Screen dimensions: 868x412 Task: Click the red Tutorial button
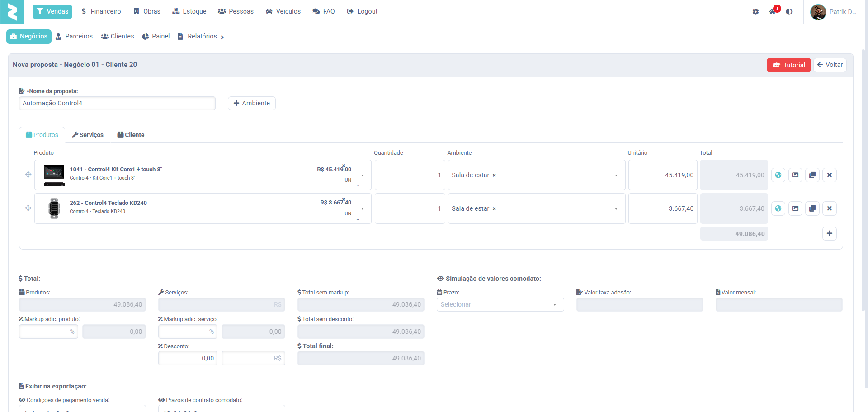(788, 65)
